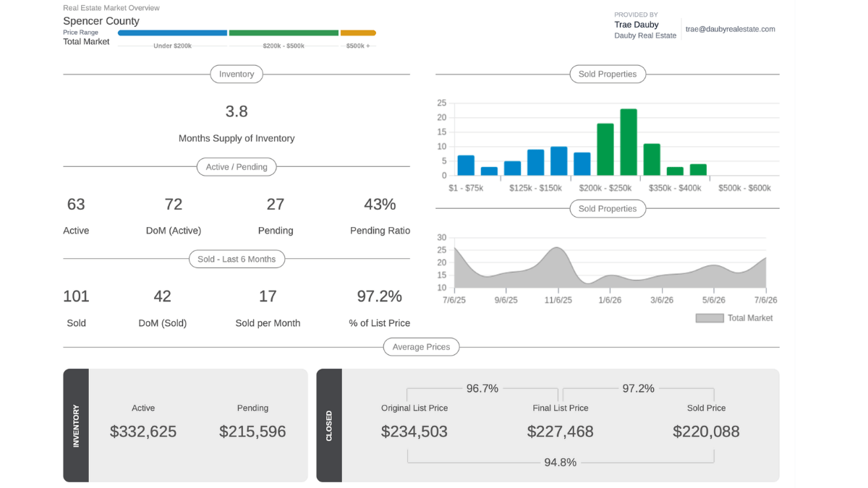Image resolution: width=868 pixels, height=488 pixels.
Task: Click the Sold per Month label
Action: click(x=268, y=323)
